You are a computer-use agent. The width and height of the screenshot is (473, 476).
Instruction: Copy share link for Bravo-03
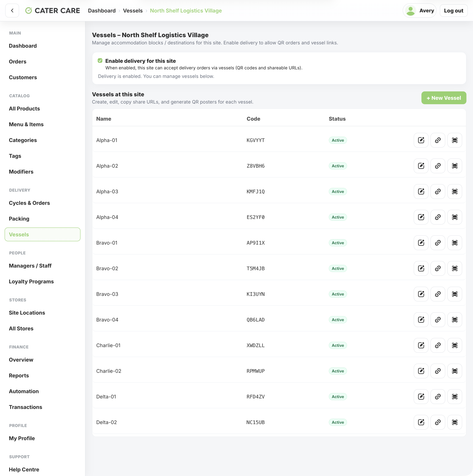(438, 294)
